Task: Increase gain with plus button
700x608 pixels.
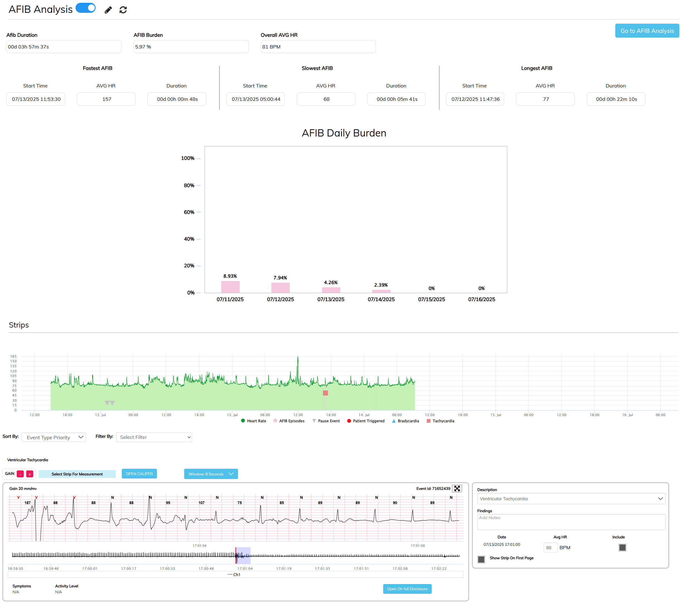Action: (30, 474)
